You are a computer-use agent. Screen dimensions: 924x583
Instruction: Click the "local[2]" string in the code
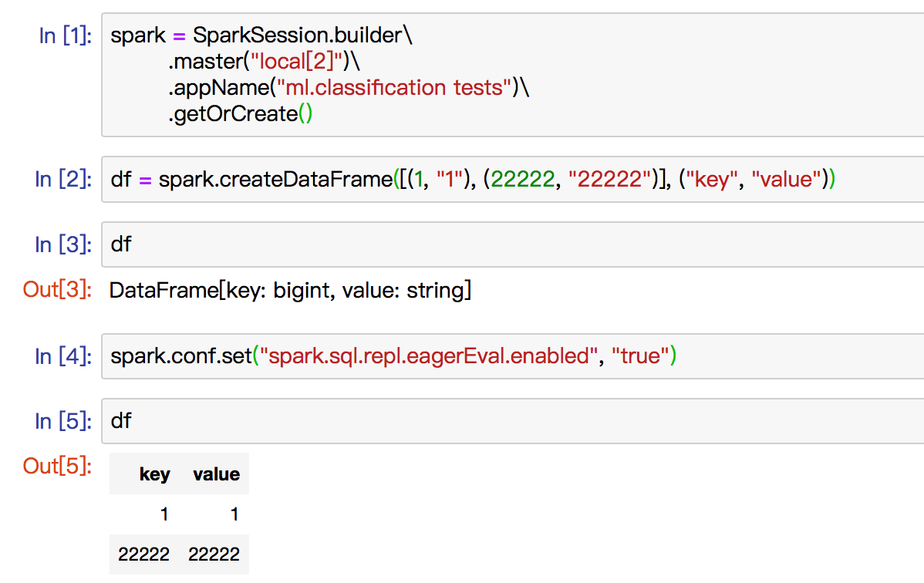point(296,61)
